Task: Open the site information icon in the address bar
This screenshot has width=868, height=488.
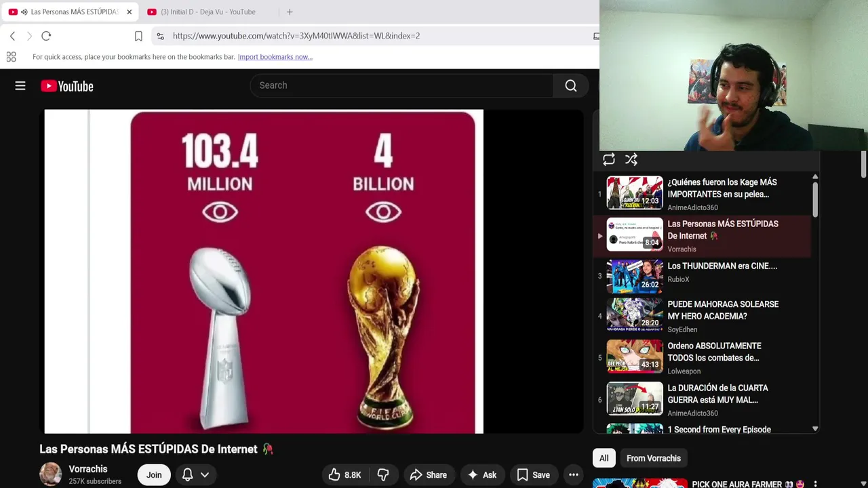Action: point(160,36)
